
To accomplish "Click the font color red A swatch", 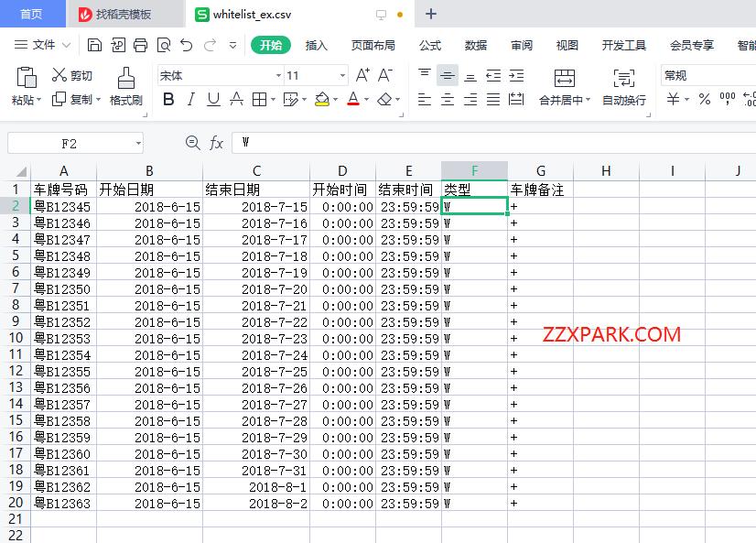I will [353, 100].
